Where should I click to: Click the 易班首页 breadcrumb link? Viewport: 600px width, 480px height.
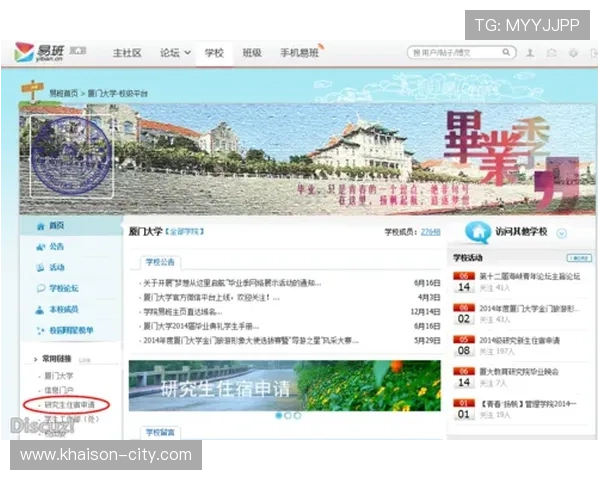point(64,93)
